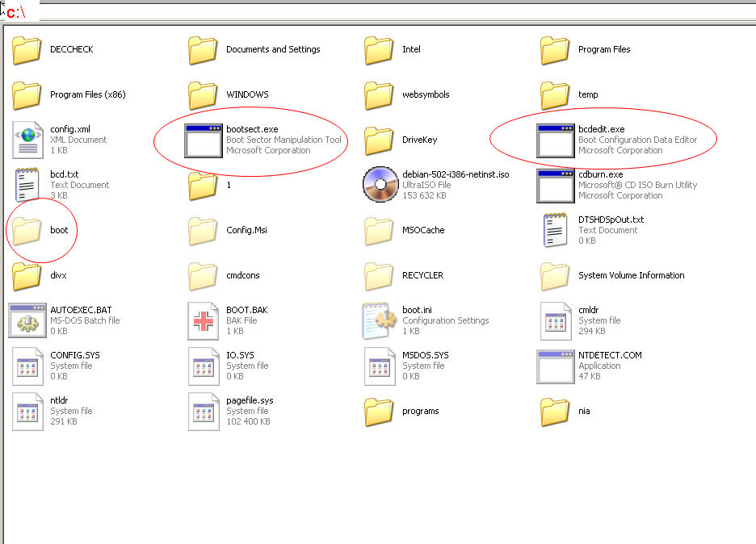Click the 'Boot Configuration Data Editor' description text
The image size is (756, 544).
pyautogui.click(x=637, y=140)
